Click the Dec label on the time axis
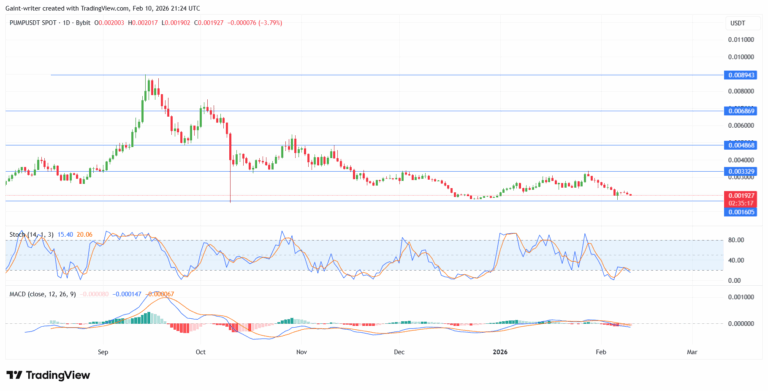Viewport: 768px width, 391px height. pos(399,352)
